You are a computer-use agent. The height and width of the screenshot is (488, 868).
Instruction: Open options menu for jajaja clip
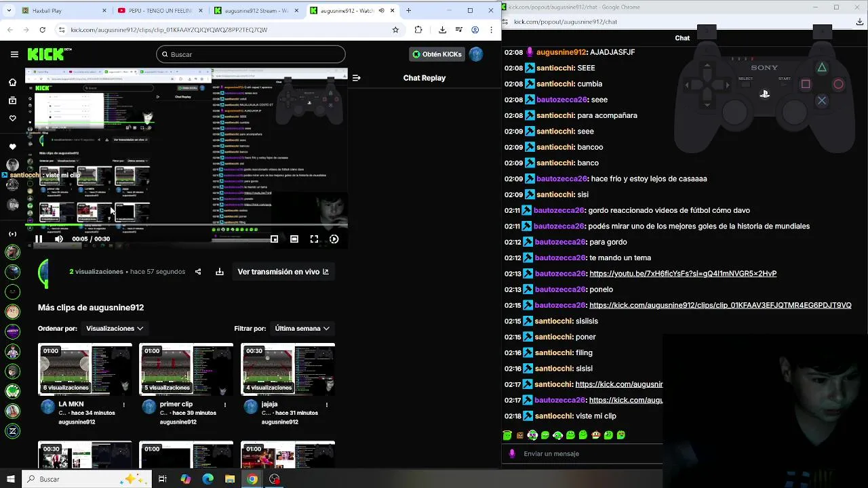click(x=327, y=405)
